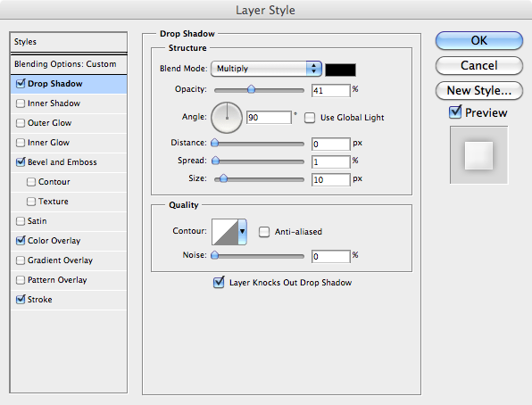Click the style preview thumbnail
The image size is (532, 405).
[478, 155]
